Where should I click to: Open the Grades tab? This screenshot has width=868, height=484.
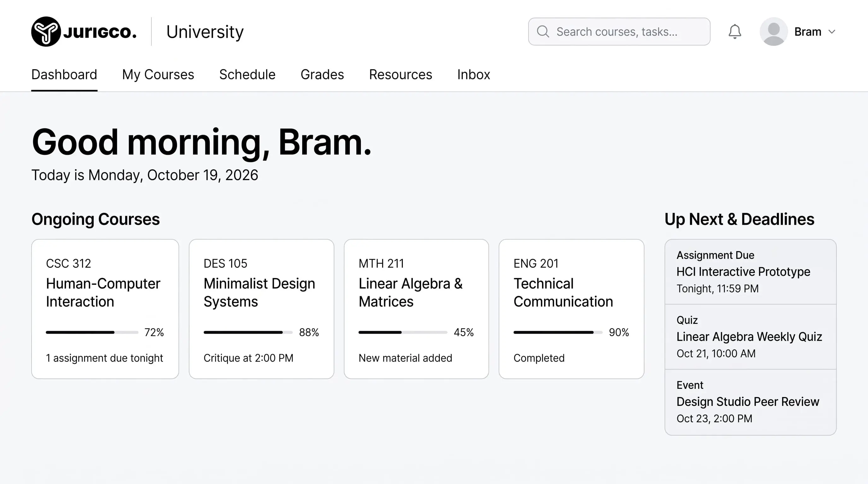point(322,74)
